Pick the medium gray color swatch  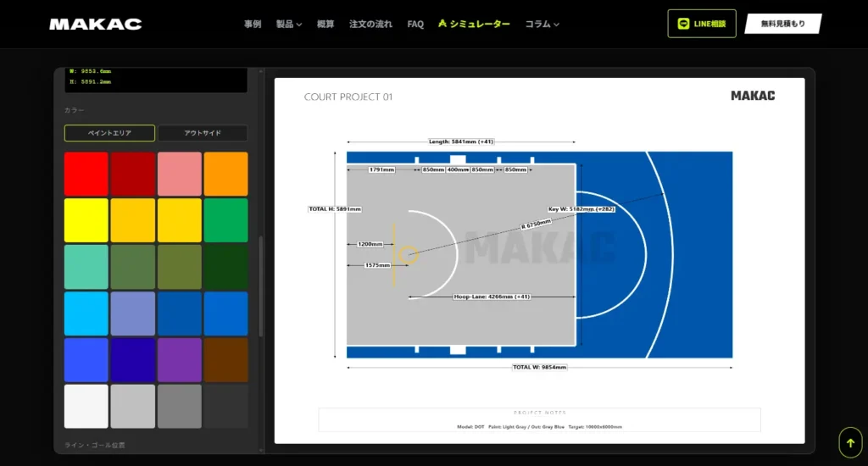point(180,406)
